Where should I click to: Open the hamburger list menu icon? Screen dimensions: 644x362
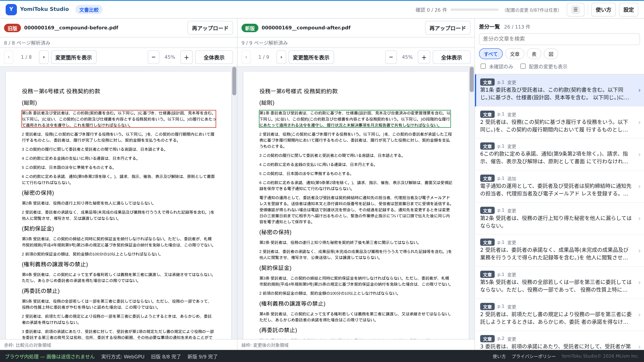(575, 10)
